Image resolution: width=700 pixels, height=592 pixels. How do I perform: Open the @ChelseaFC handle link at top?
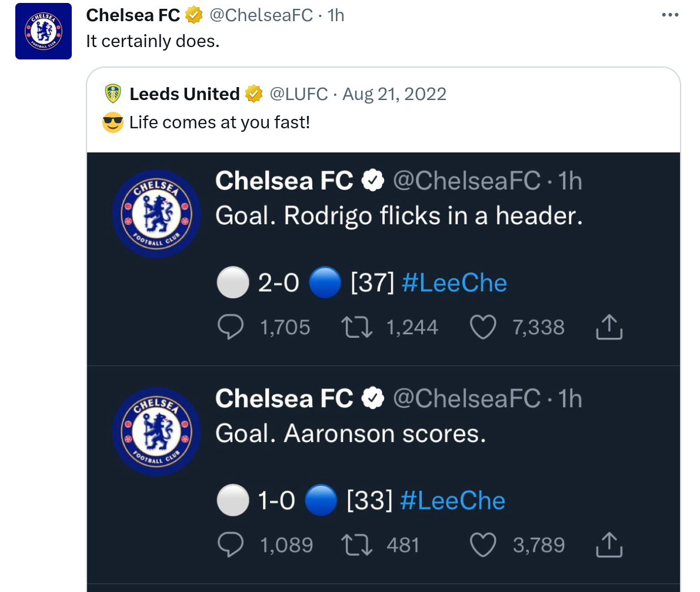tap(261, 15)
